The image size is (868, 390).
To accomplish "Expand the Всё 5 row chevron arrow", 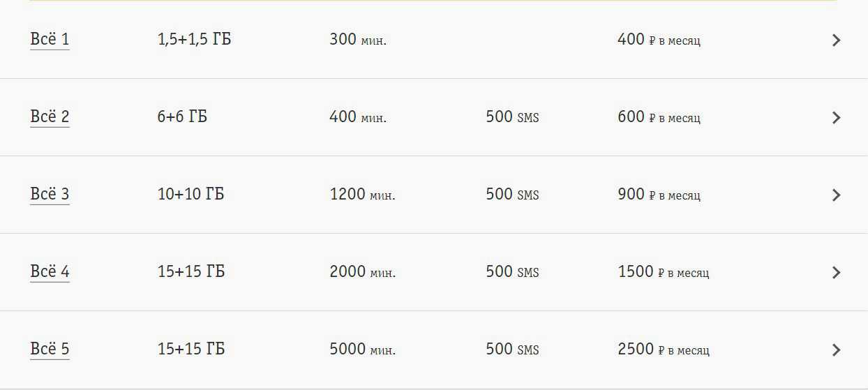I will coord(836,350).
